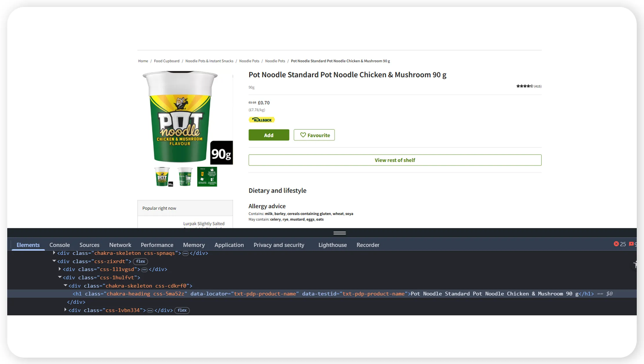Click the ellipsis icon in the chakra-skeleton css-spnaqs node
Viewport: 644px width, 364px height.
tap(185, 253)
